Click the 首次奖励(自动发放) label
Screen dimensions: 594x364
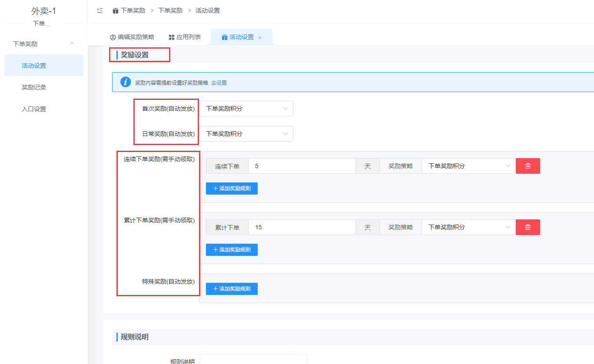click(168, 109)
